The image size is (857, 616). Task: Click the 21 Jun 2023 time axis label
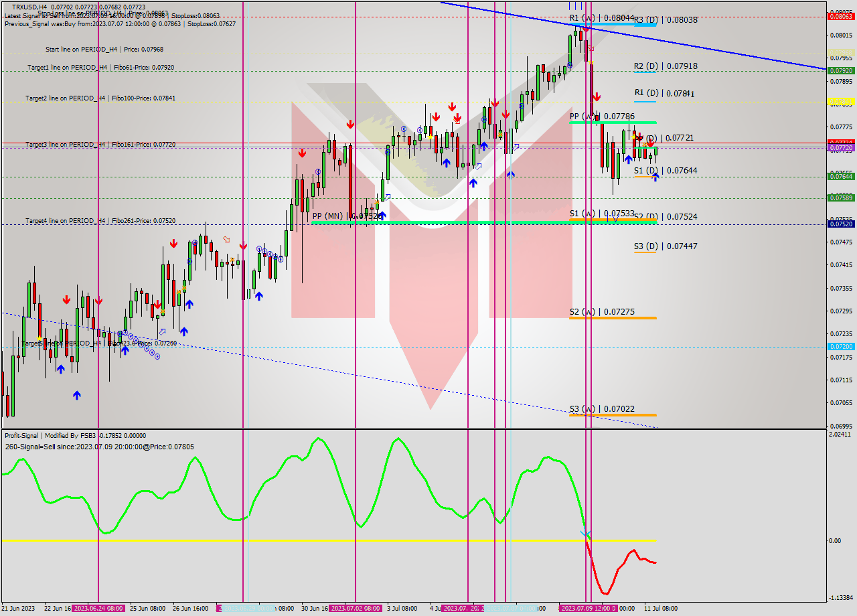tap(19, 609)
